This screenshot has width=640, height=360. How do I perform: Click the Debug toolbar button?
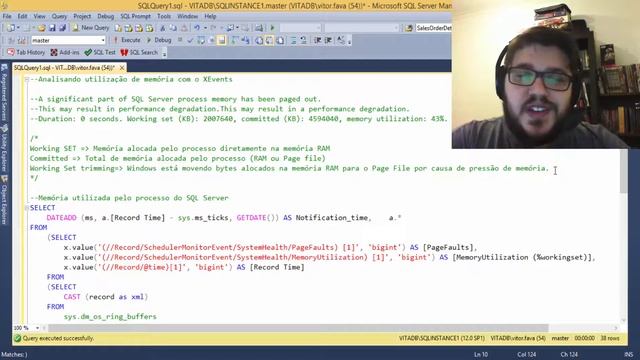click(159, 40)
